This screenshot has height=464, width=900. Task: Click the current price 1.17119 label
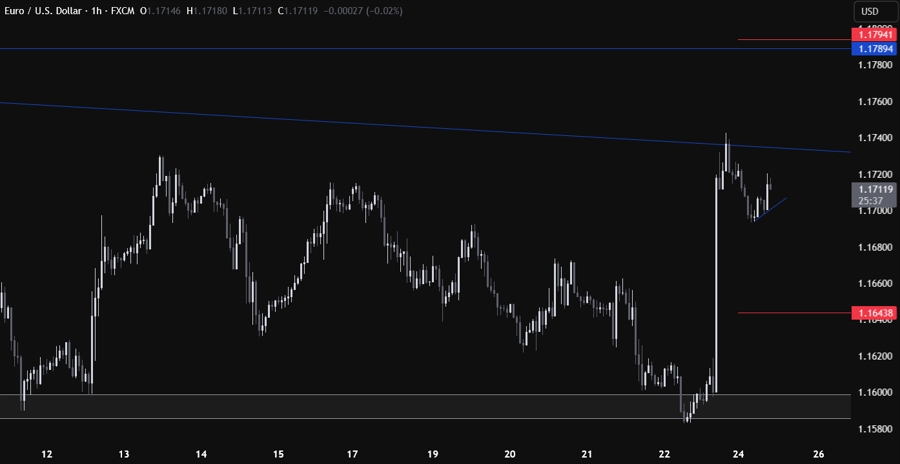(x=874, y=188)
